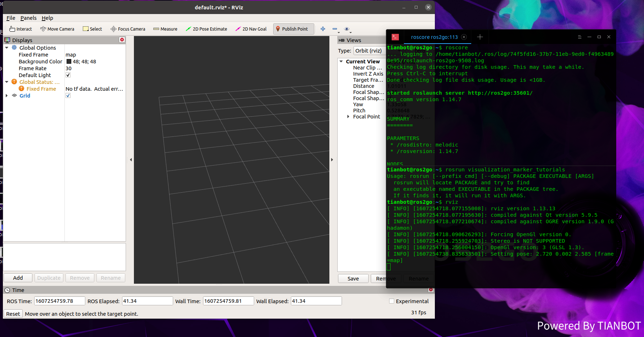Close the roscore terminal tab

pyautogui.click(x=464, y=37)
